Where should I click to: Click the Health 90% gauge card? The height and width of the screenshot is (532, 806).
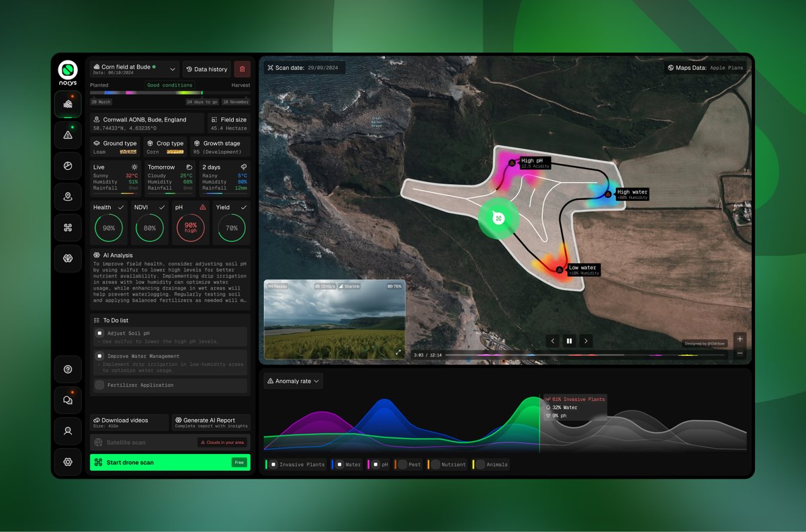[108, 223]
